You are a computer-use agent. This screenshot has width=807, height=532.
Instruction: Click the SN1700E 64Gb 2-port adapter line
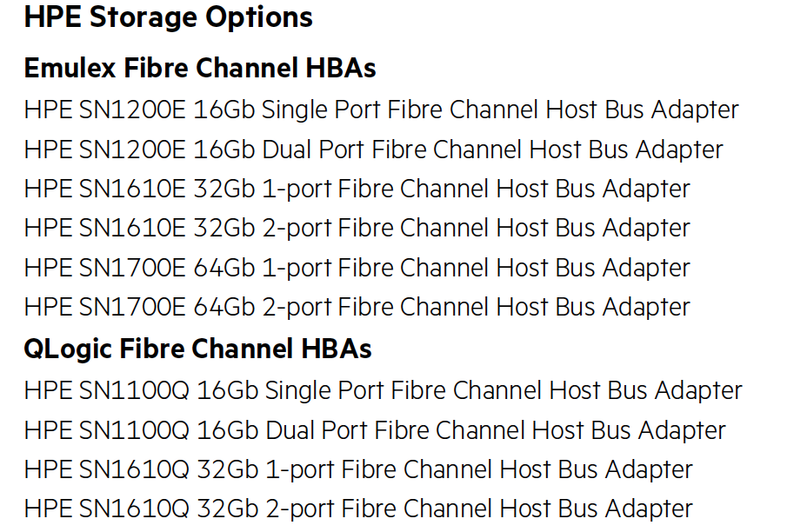coord(357,308)
